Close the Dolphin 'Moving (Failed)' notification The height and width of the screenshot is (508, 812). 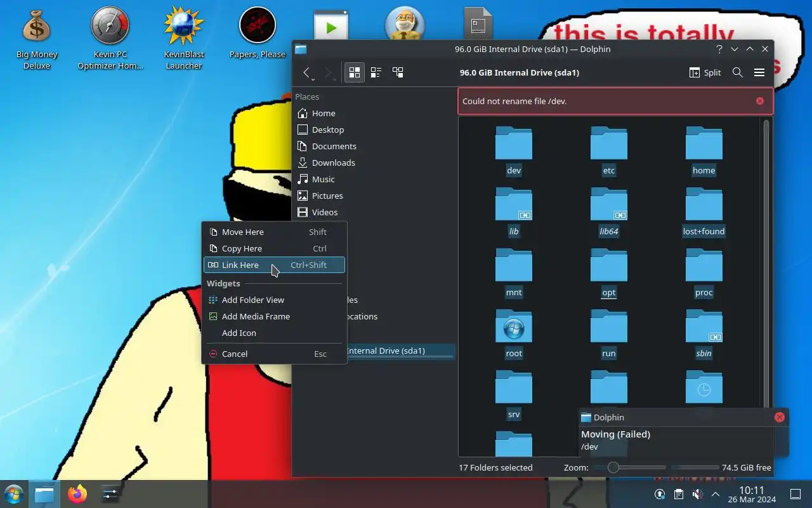click(780, 417)
